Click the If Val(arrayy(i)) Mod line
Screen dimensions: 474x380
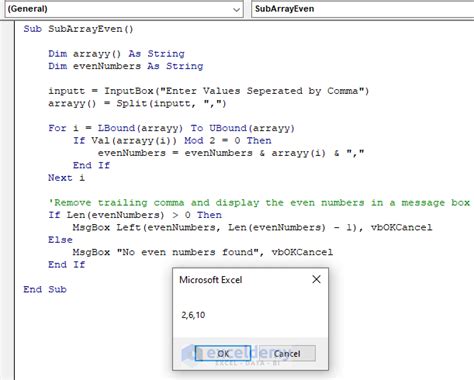[x=172, y=141]
